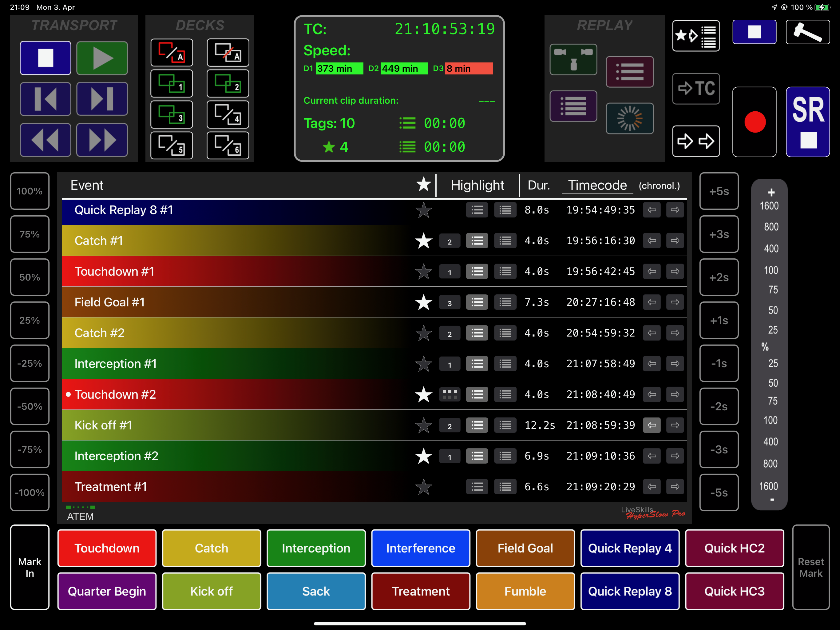Select deck 4 icon
The height and width of the screenshot is (630, 840).
point(228,114)
